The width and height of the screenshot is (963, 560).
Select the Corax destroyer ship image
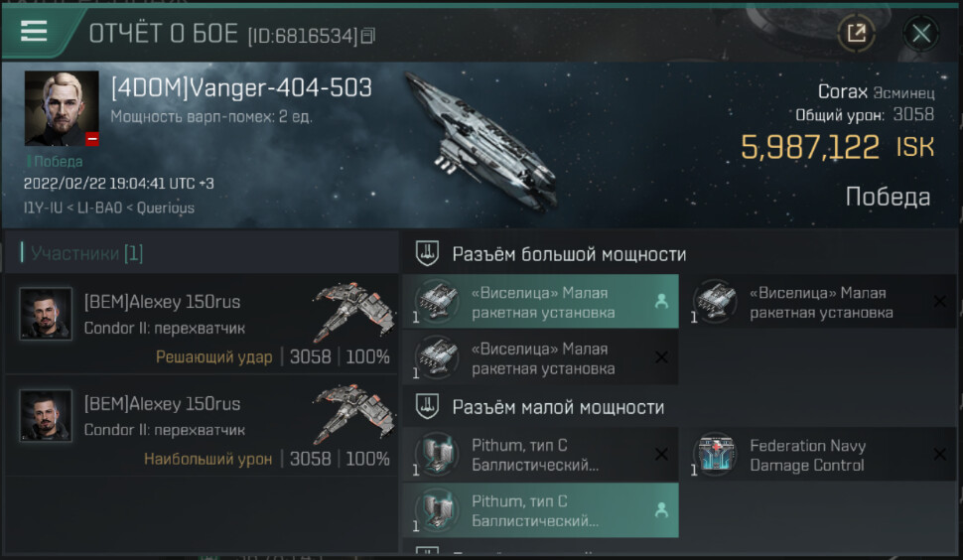pyautogui.click(x=482, y=141)
